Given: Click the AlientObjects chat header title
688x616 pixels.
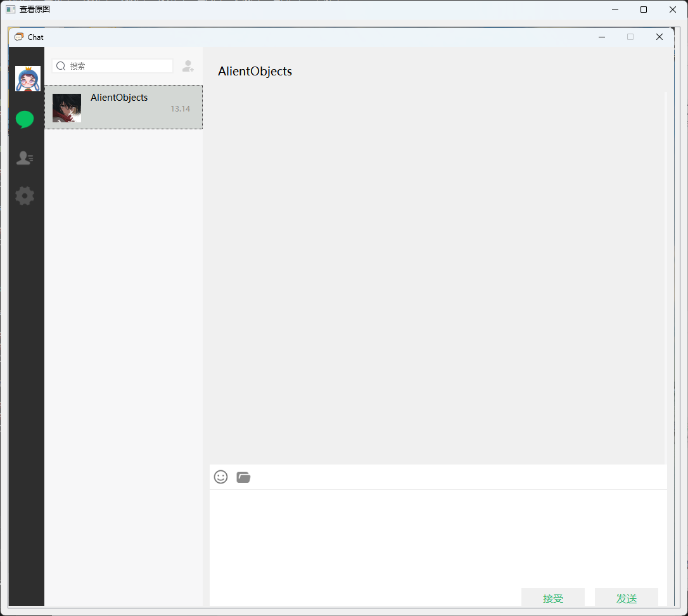Looking at the screenshot, I should point(255,71).
